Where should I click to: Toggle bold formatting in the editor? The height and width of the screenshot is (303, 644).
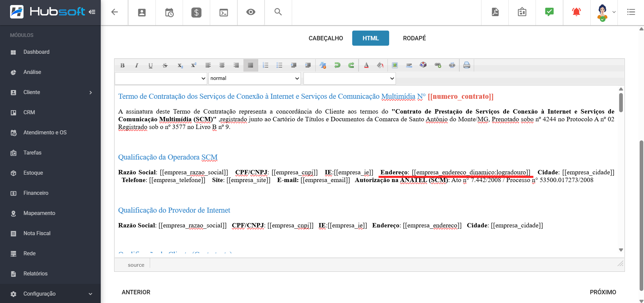click(123, 66)
